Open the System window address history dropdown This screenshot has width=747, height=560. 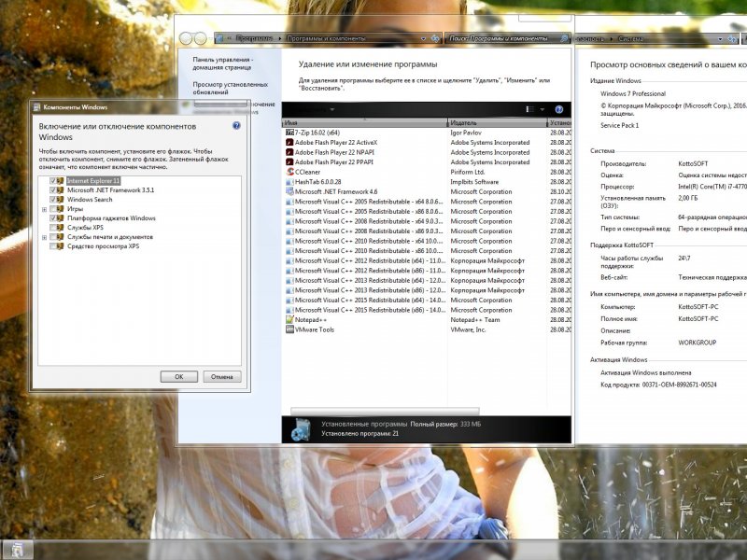click(x=720, y=39)
